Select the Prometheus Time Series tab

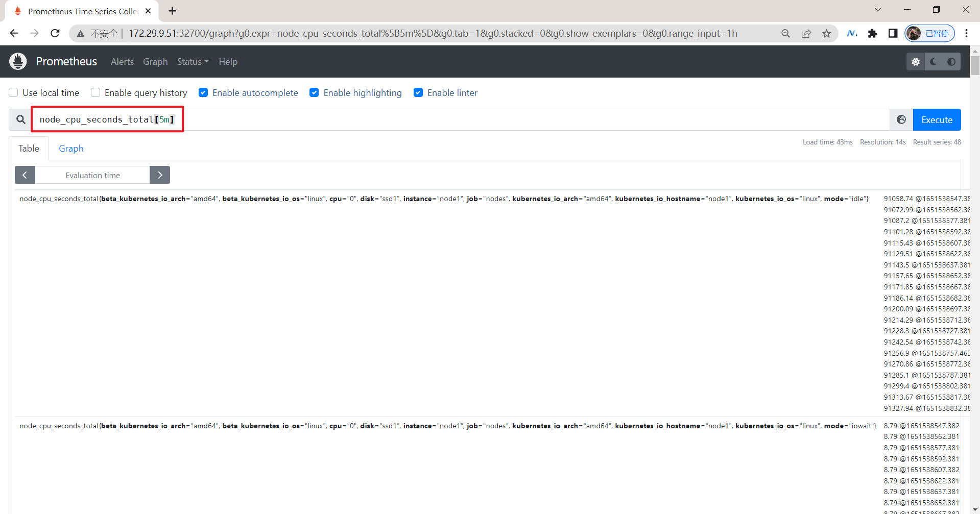click(x=82, y=11)
